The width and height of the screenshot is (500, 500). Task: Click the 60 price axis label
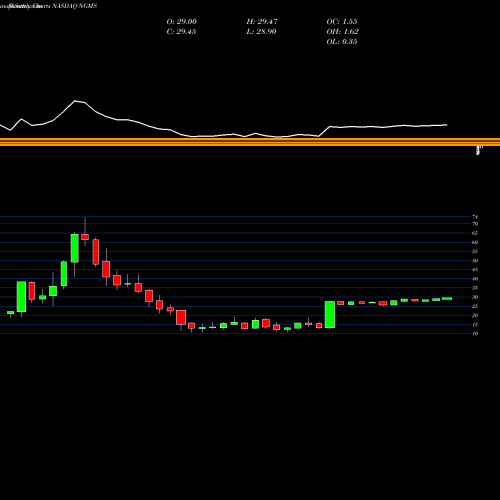(475, 242)
